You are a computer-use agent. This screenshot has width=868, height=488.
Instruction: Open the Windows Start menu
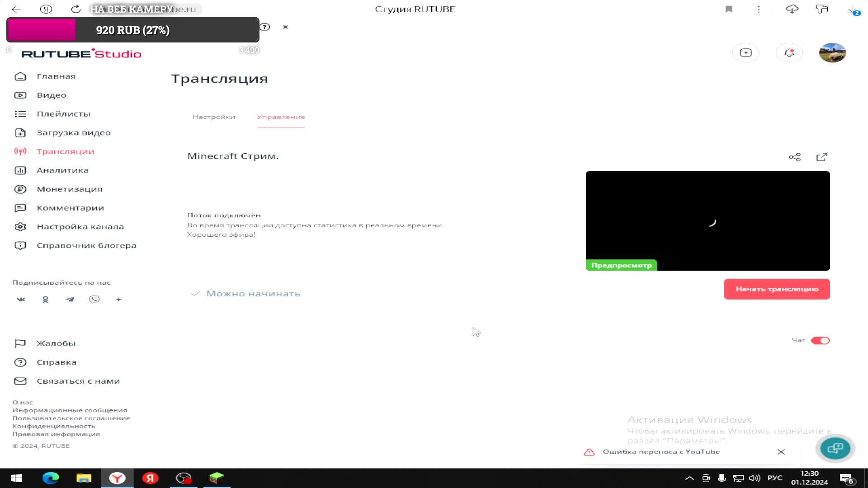(x=16, y=478)
